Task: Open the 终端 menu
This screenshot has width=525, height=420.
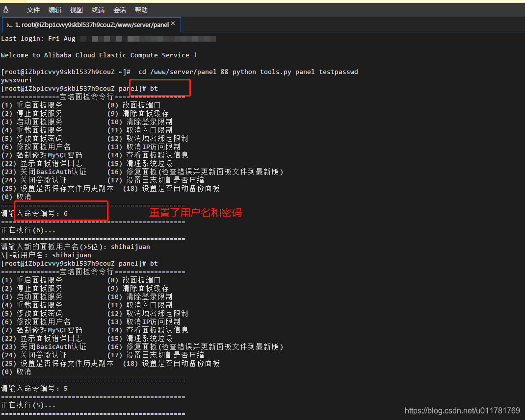Action: tap(98, 10)
